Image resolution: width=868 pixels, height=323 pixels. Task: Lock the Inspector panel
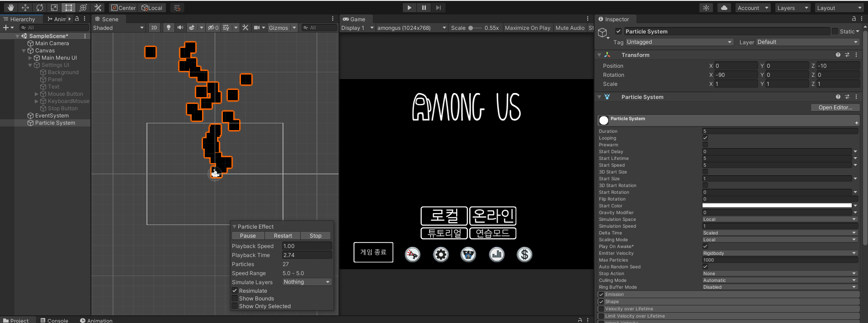click(854, 19)
